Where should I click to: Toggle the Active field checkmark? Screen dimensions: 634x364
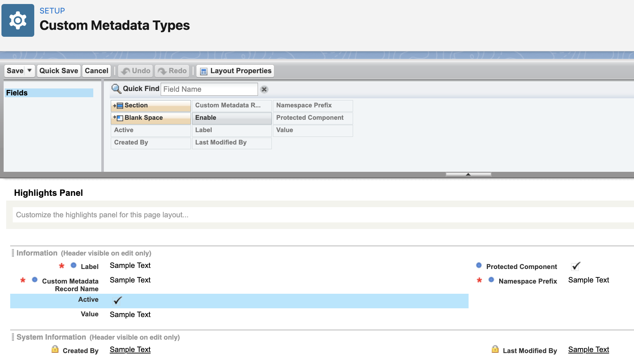(117, 300)
